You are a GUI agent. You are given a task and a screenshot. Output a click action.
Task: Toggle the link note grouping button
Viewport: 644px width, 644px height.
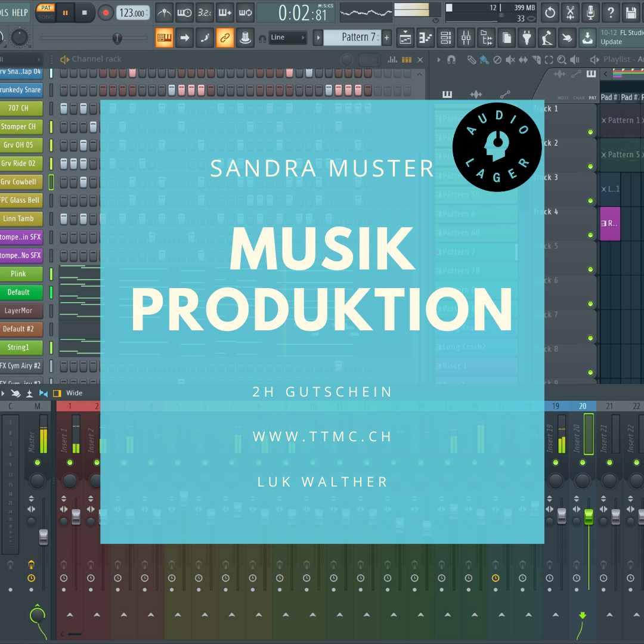(225, 38)
